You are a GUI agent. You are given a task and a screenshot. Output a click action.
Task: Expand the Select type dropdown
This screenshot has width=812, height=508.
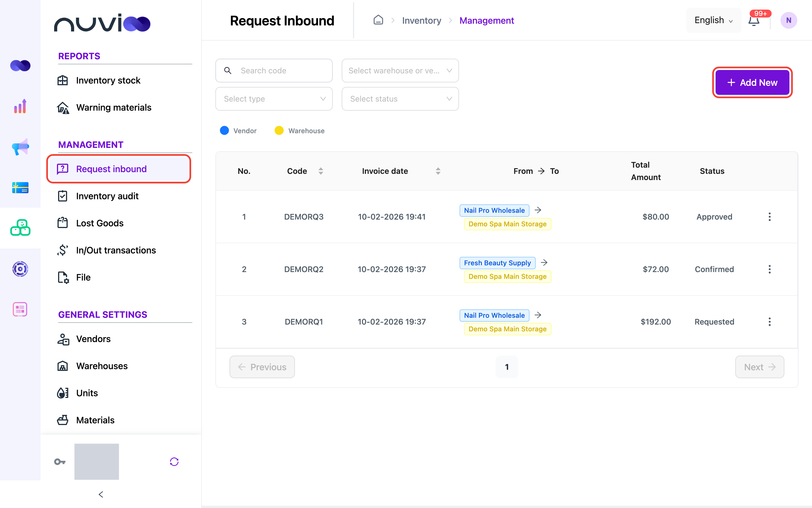coord(274,99)
